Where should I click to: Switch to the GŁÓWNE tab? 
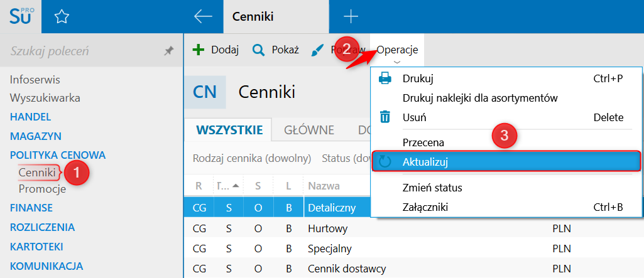pyautogui.click(x=309, y=130)
